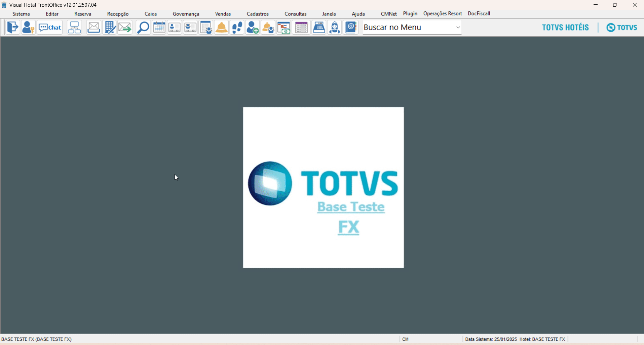Open the Ajuda menu
The height and width of the screenshot is (345, 644).
(358, 14)
